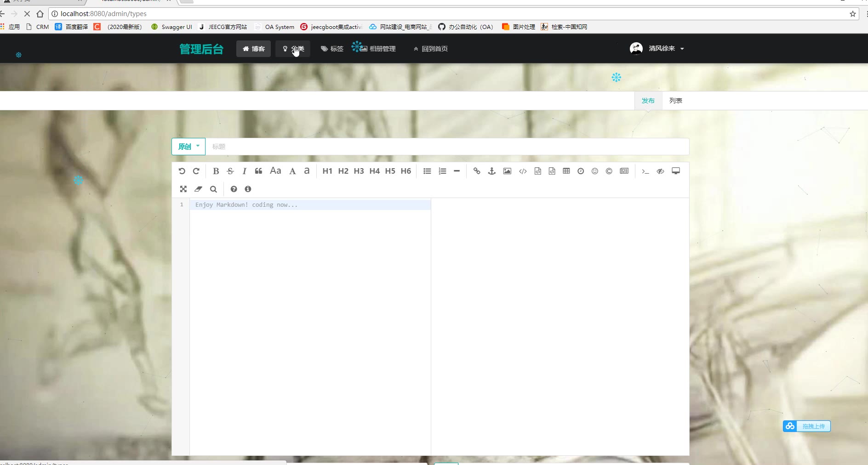Insert an H3 heading
This screenshot has height=465, width=868.
click(359, 171)
